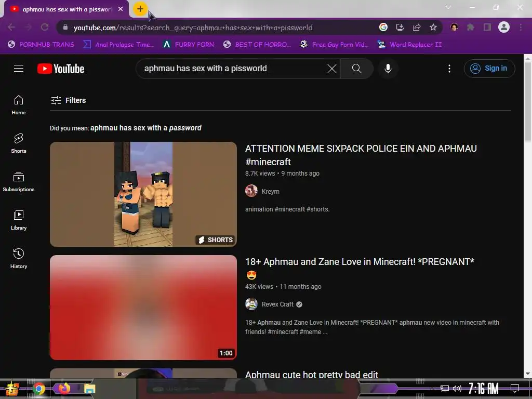Start voice search with the microphone icon
Screen dimensions: 532x399
point(388,69)
